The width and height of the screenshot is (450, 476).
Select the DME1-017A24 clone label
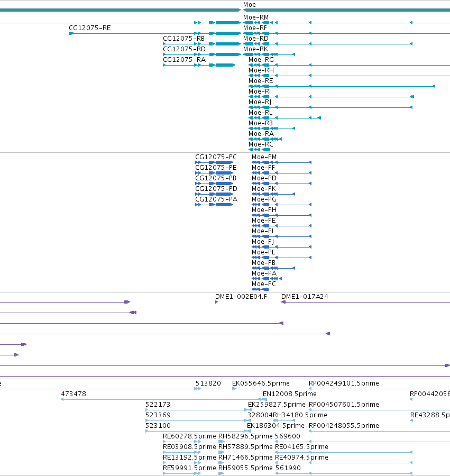pyautogui.click(x=305, y=297)
